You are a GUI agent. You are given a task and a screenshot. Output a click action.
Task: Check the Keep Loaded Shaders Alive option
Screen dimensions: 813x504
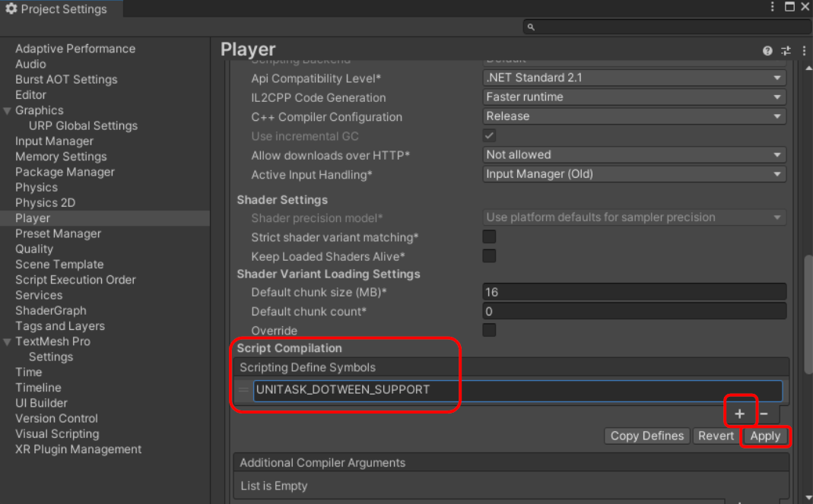pyautogui.click(x=488, y=256)
